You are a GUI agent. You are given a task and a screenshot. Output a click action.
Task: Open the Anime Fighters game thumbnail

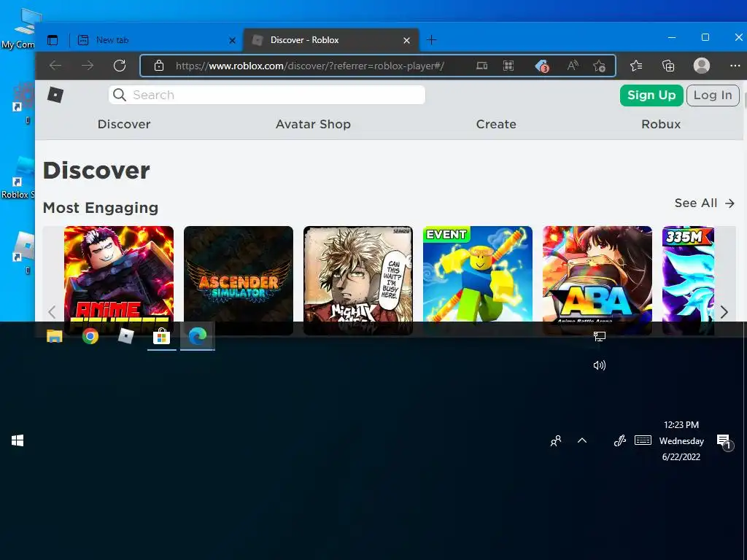(119, 281)
